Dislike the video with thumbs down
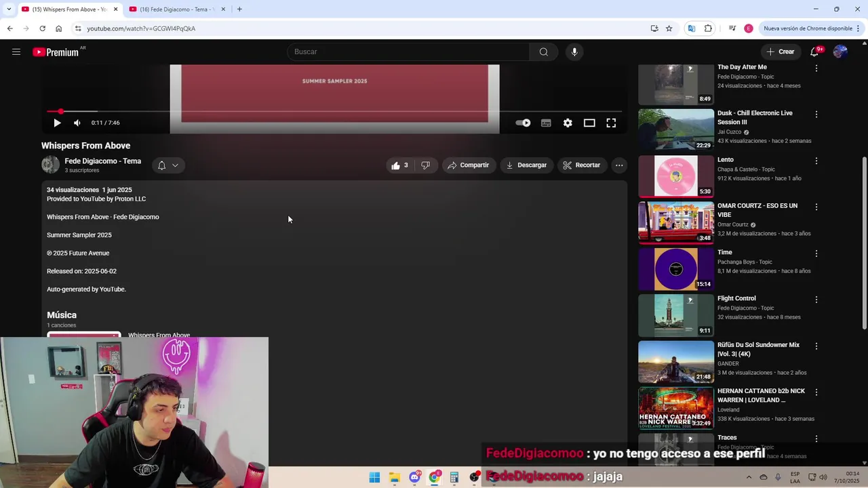This screenshot has width=868, height=488. pos(425,165)
